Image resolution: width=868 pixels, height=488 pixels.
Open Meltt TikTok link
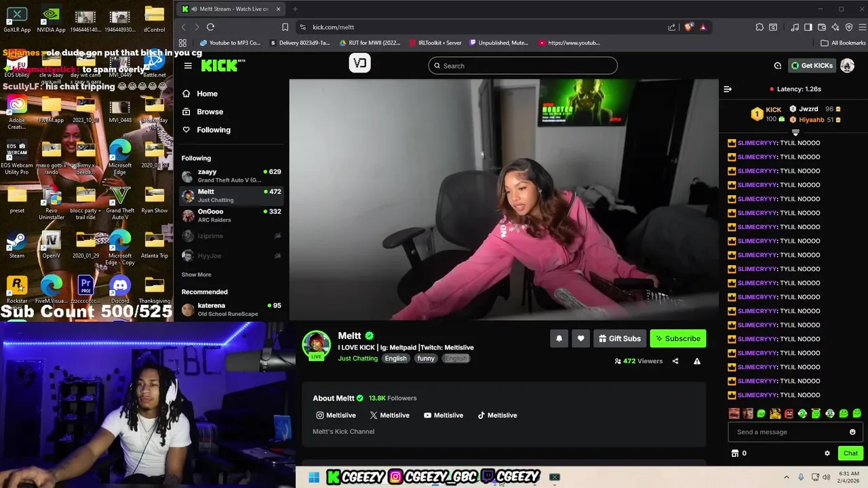pos(497,415)
